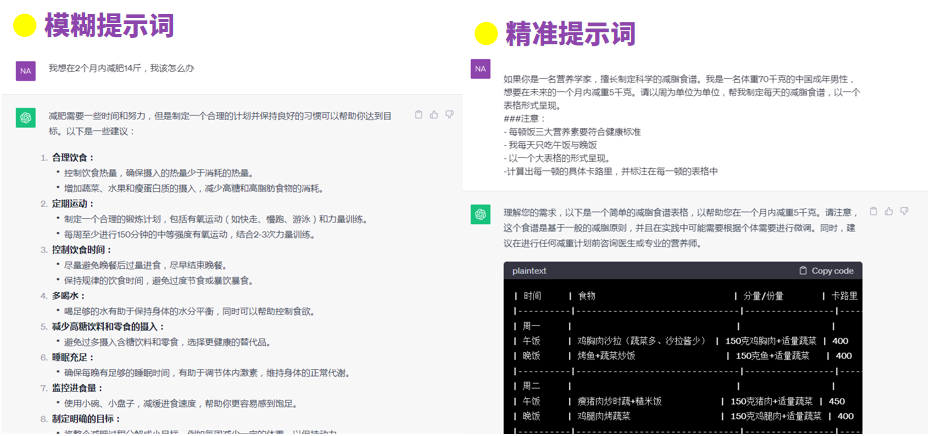Image resolution: width=928 pixels, height=436 pixels.
Task: Click the NA user avatar in the right chat
Action: (x=481, y=69)
